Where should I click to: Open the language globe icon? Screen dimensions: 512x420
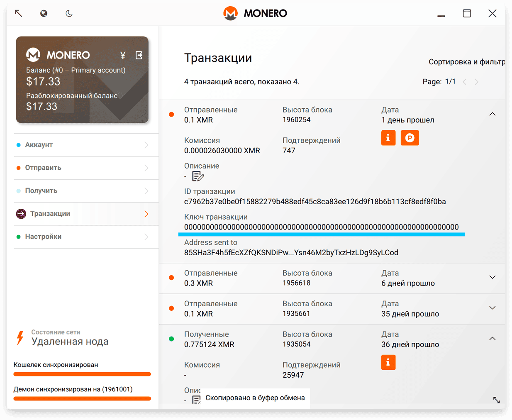[44, 13]
